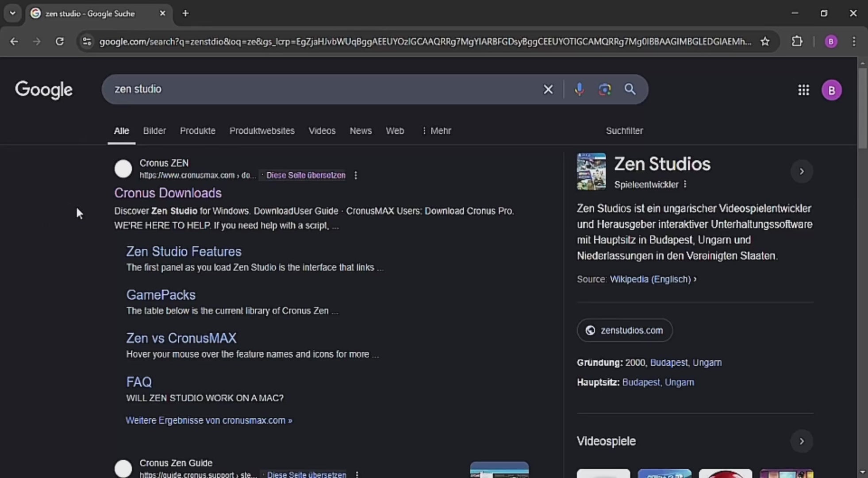The width and height of the screenshot is (868, 478).
Task: Start voice search with microphone icon
Action: pyautogui.click(x=579, y=89)
